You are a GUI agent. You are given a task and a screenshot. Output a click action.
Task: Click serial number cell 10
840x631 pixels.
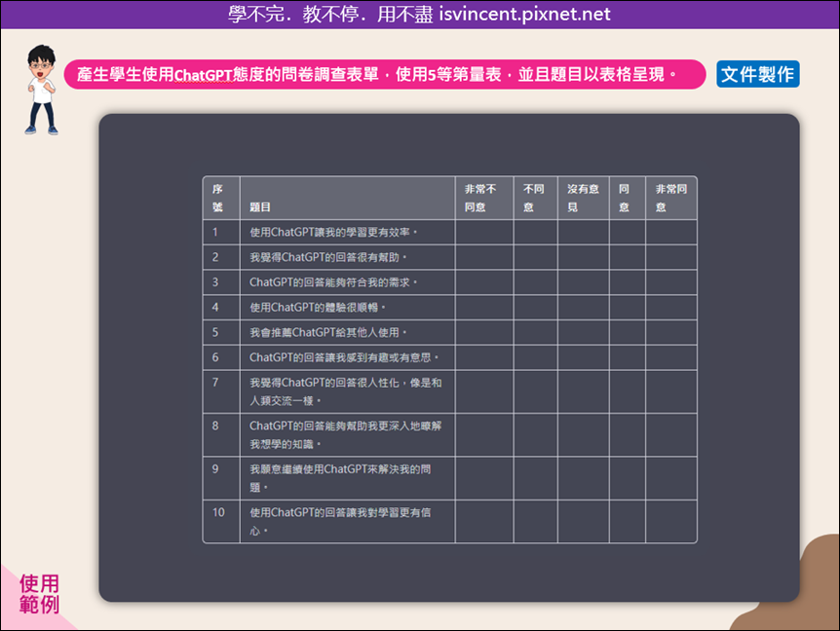(221, 521)
